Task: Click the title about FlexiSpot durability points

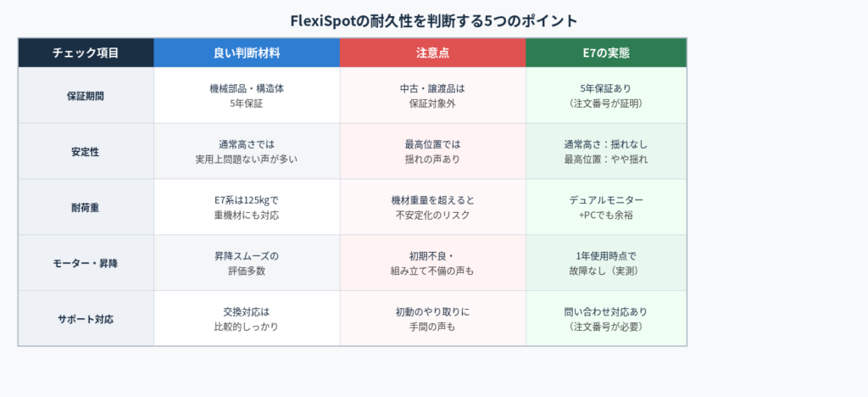Action: click(434, 20)
